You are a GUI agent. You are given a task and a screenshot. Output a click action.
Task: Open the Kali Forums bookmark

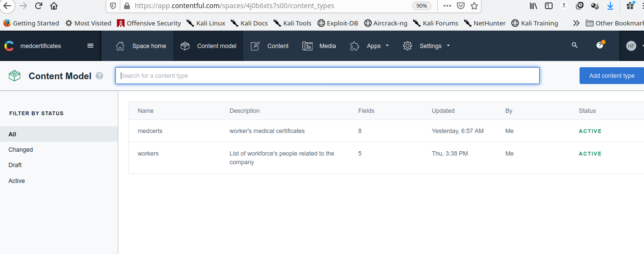436,23
